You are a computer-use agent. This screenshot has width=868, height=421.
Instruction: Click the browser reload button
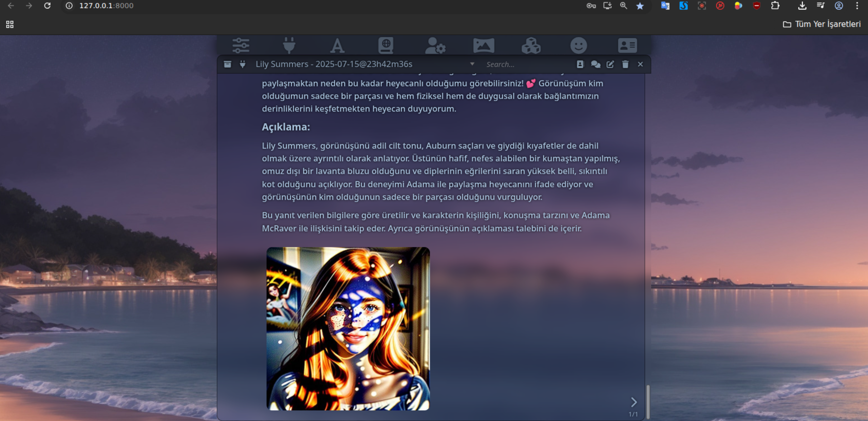pyautogui.click(x=48, y=6)
